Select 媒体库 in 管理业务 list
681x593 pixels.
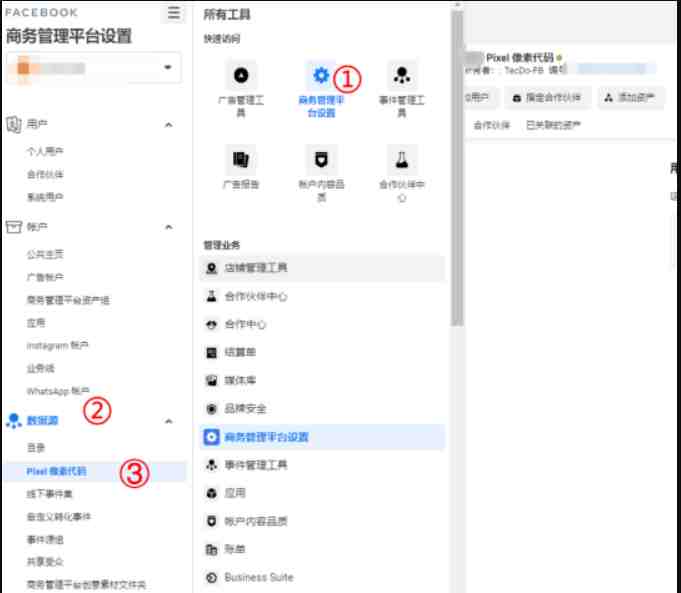pyautogui.click(x=322, y=381)
